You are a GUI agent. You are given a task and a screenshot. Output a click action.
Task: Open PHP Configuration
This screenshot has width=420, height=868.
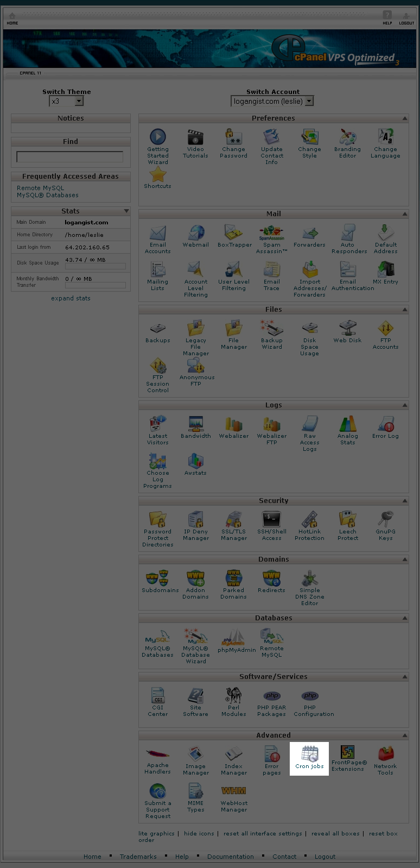point(314,703)
